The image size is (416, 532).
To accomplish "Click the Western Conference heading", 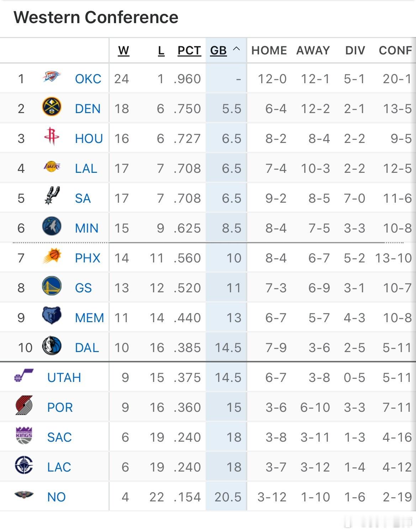I will pyautogui.click(x=95, y=17).
